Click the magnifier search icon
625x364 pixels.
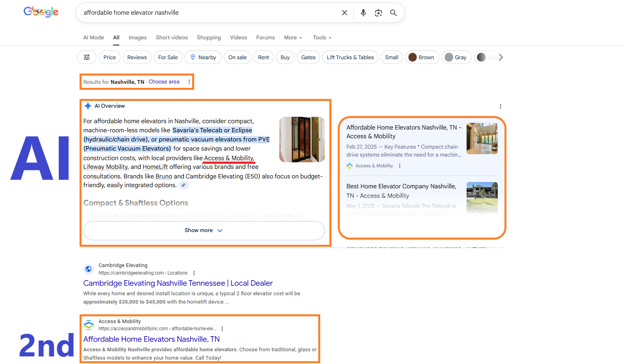point(393,13)
